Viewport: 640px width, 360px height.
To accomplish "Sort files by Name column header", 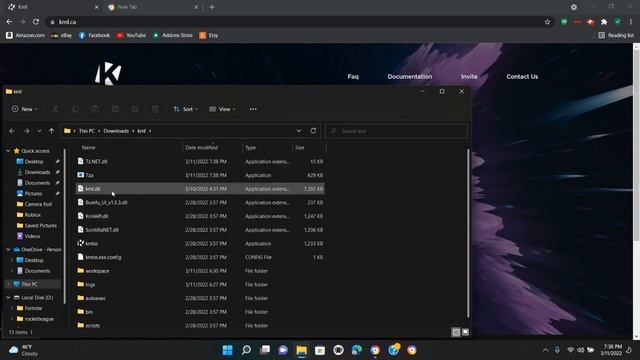I will [89, 147].
